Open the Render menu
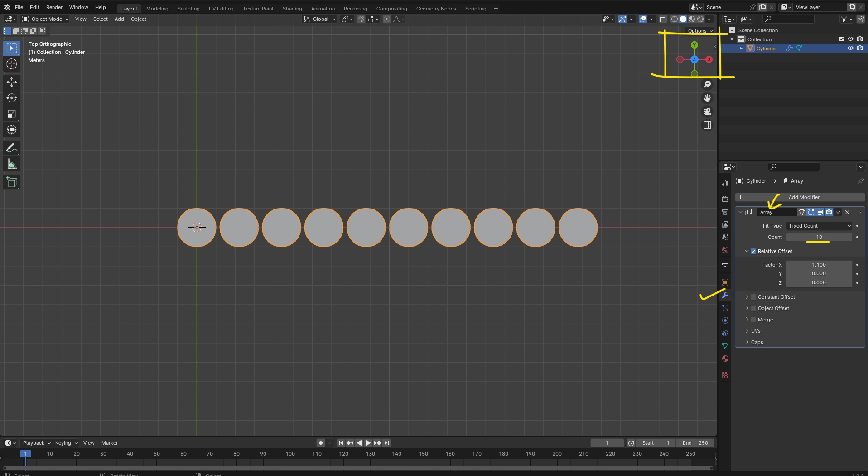The image size is (868, 476). coord(54,7)
